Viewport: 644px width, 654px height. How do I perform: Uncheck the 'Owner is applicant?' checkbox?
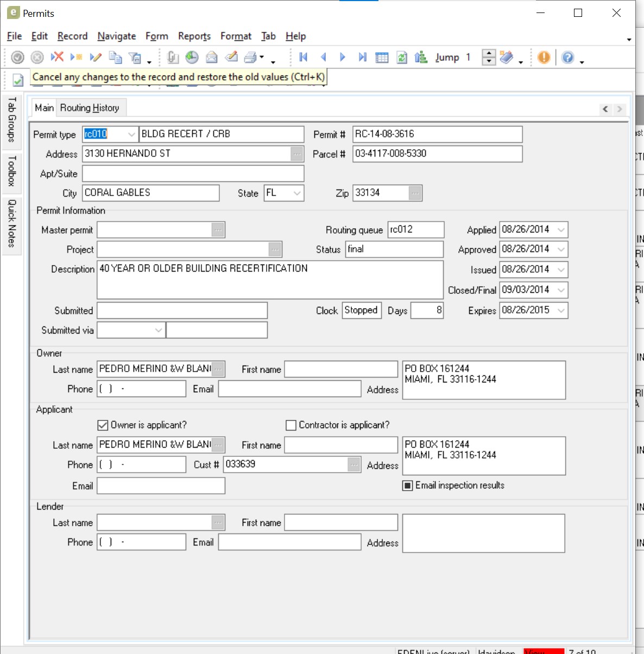[x=103, y=425]
